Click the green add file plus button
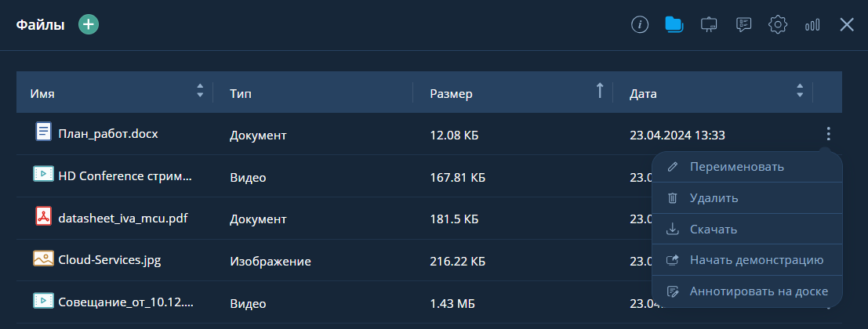This screenshot has height=329, width=868. coord(89,24)
